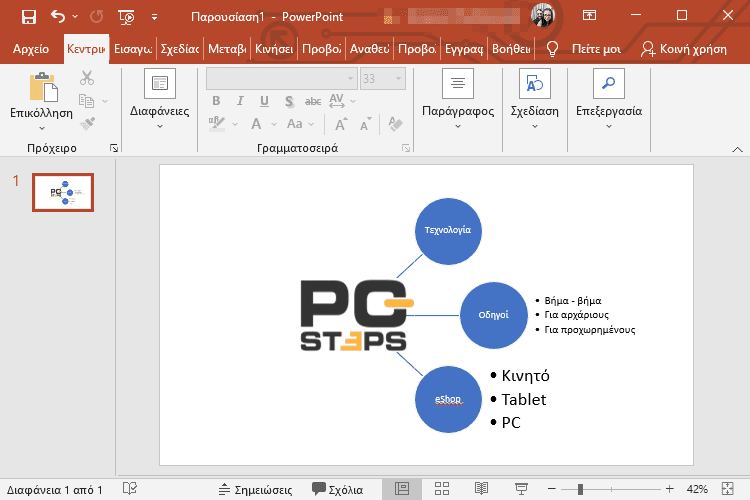Open the Γραμματοσειρά font dialog launcher

coord(406,148)
